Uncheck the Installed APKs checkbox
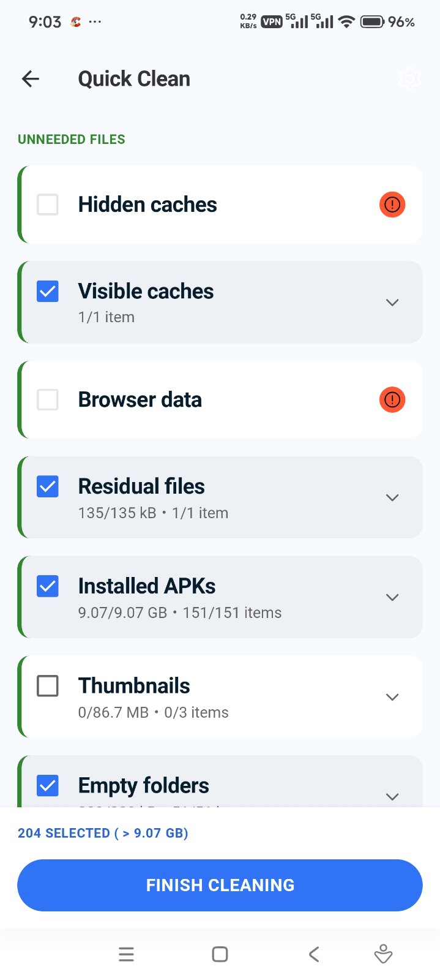Screen dimensions: 440x980 coord(48,586)
